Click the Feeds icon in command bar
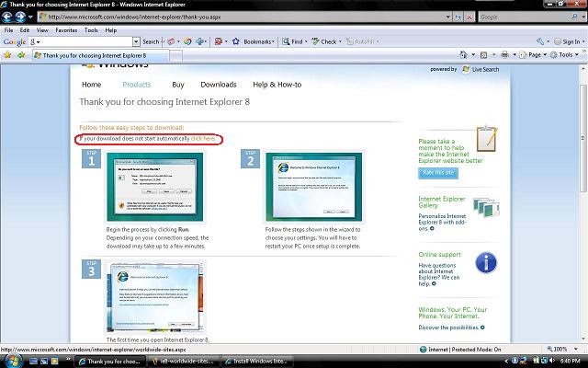 (x=484, y=55)
